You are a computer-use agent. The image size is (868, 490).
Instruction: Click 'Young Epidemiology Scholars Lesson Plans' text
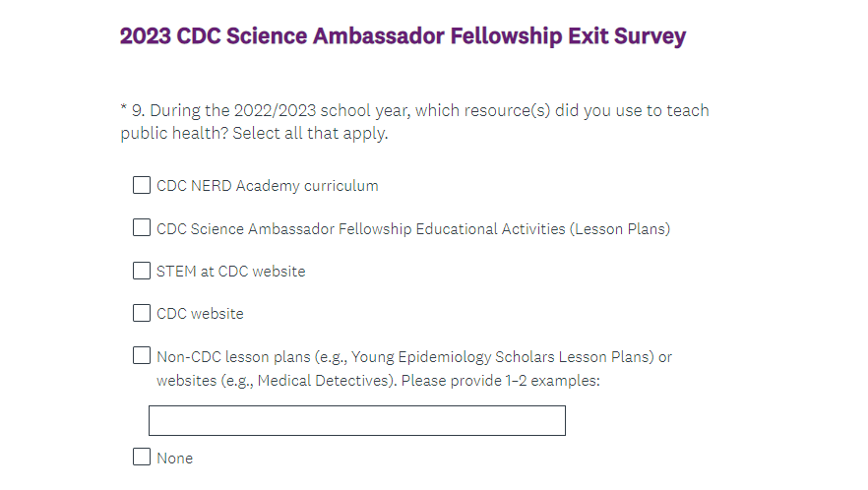[502, 357]
